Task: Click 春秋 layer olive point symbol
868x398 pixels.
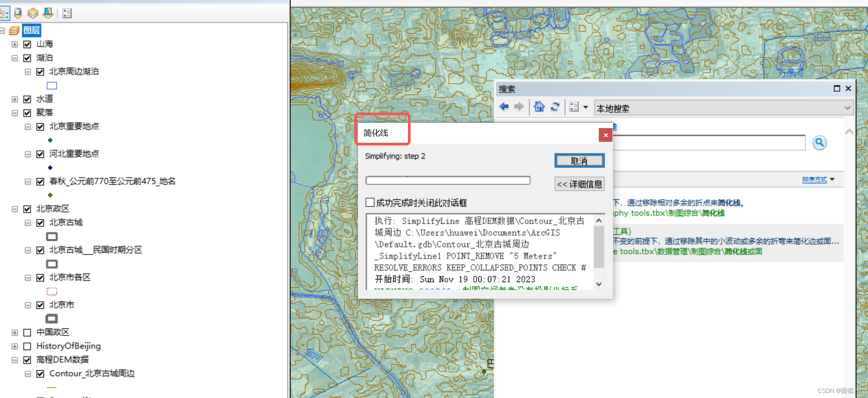Action: (50, 195)
